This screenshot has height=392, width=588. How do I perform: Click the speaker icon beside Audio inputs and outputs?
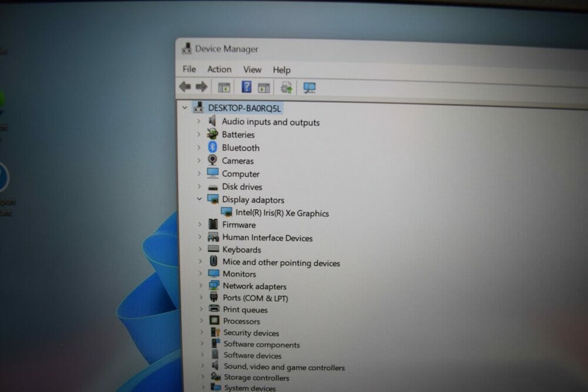pyautogui.click(x=213, y=120)
